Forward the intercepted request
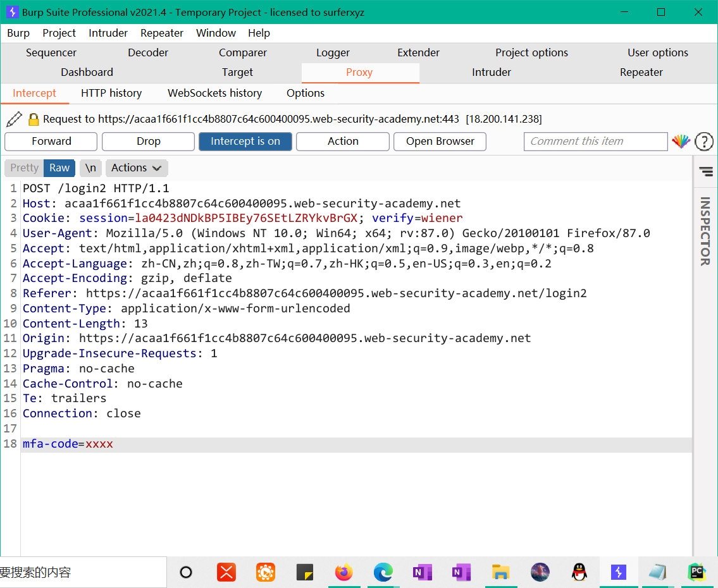The image size is (718, 588). coord(51,142)
